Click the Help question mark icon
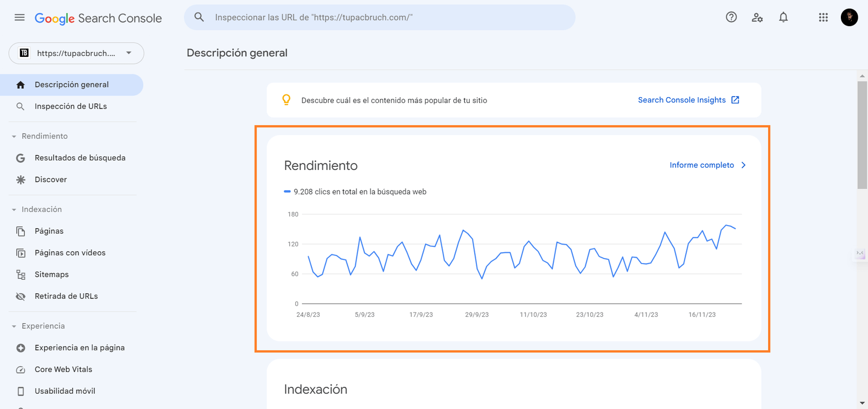 pyautogui.click(x=731, y=17)
